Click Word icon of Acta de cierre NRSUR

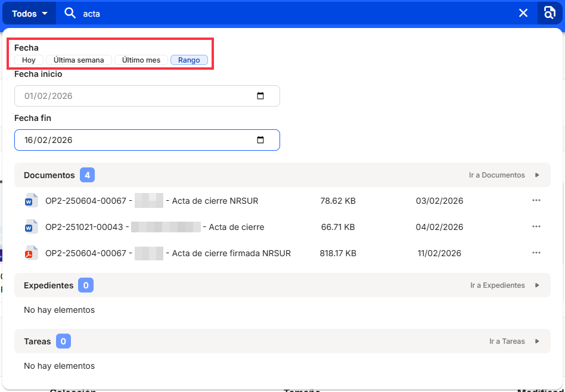[x=30, y=201]
